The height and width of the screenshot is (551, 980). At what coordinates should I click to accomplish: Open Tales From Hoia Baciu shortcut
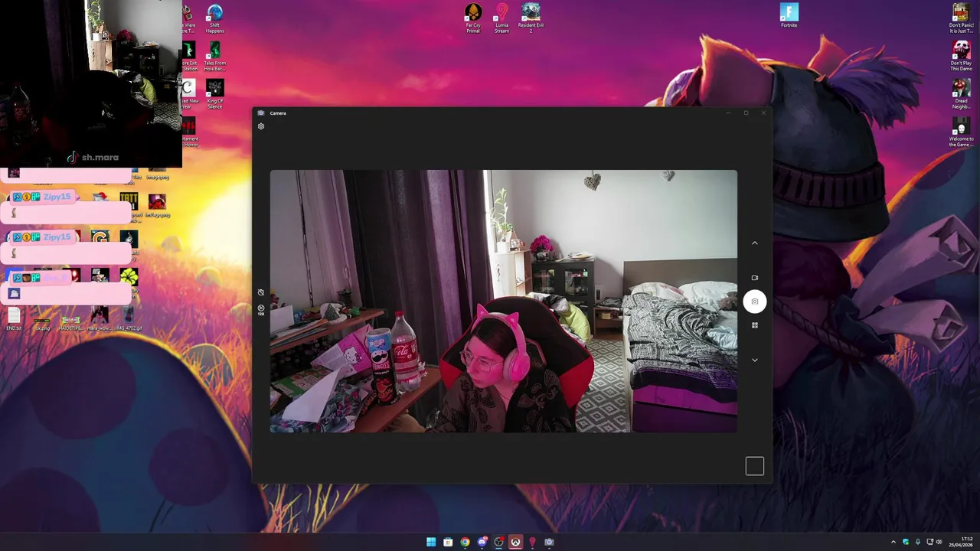215,57
